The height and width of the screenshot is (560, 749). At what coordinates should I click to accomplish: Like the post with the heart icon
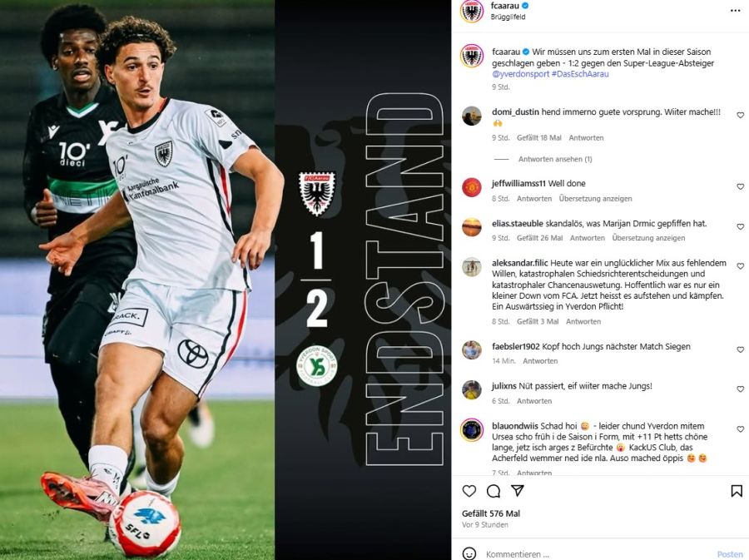469,491
